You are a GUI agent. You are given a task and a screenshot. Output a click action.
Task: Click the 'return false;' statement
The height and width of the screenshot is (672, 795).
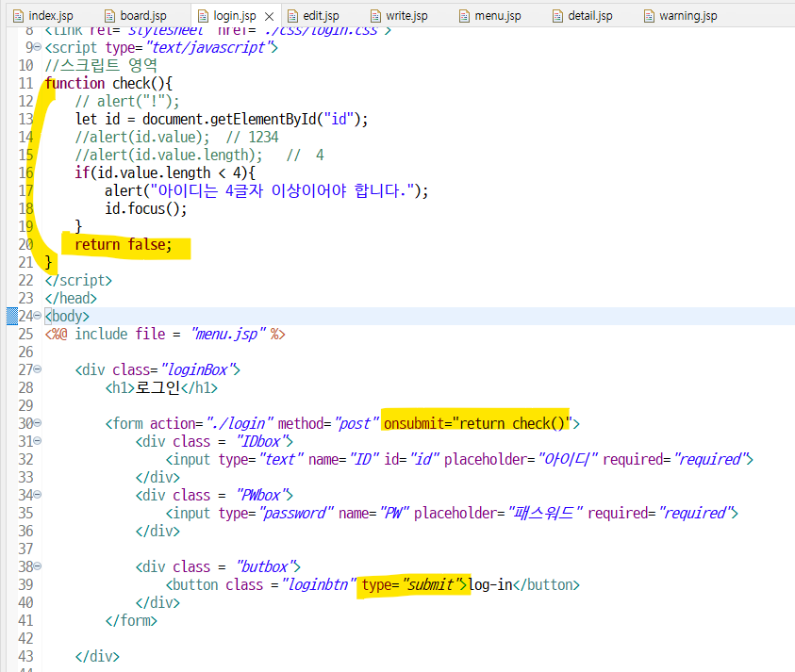click(x=124, y=244)
